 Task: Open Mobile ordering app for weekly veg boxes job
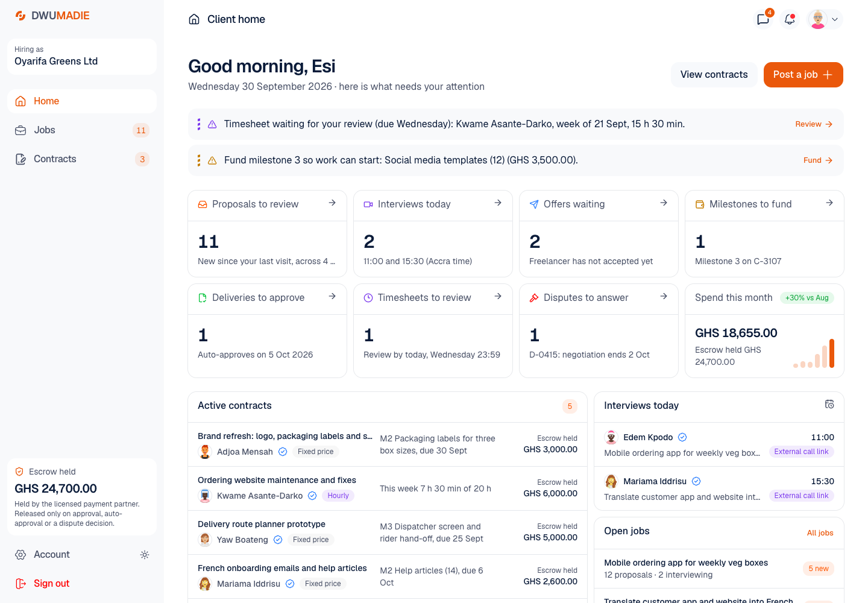719,569
